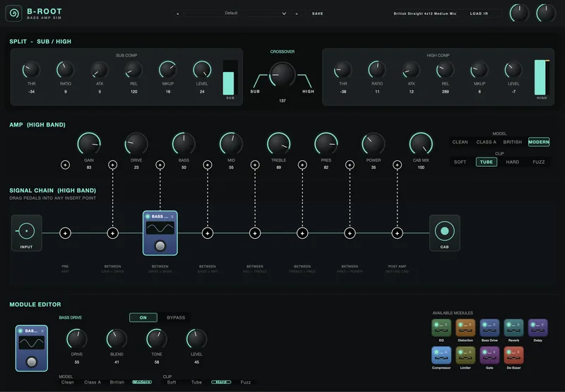Click the amp-row plus icon between Gain and Drive knobs
The width and height of the screenshot is (565, 392).
coord(112,165)
